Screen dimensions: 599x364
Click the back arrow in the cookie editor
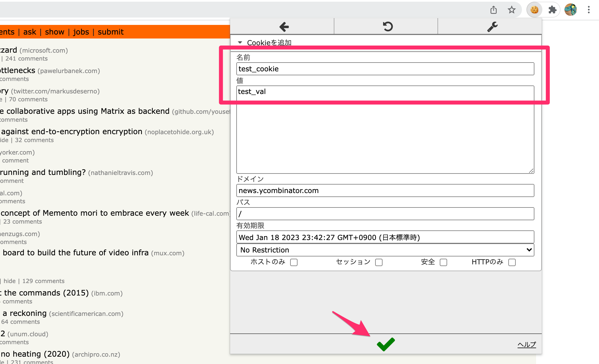click(284, 27)
